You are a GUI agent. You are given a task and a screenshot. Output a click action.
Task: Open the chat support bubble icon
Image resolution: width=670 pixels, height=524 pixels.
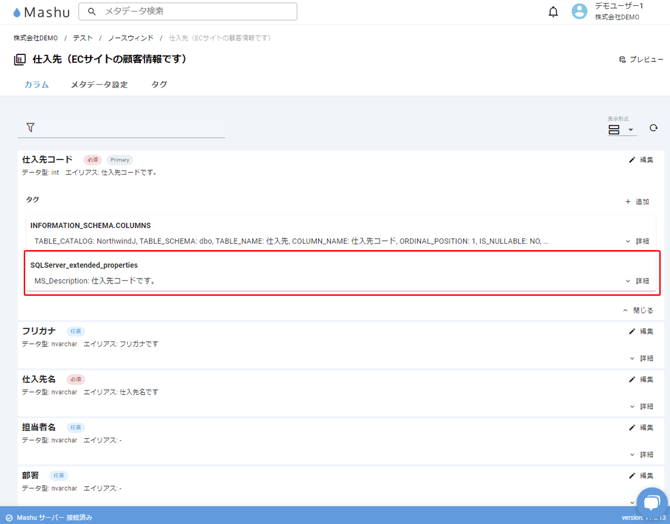point(650,503)
